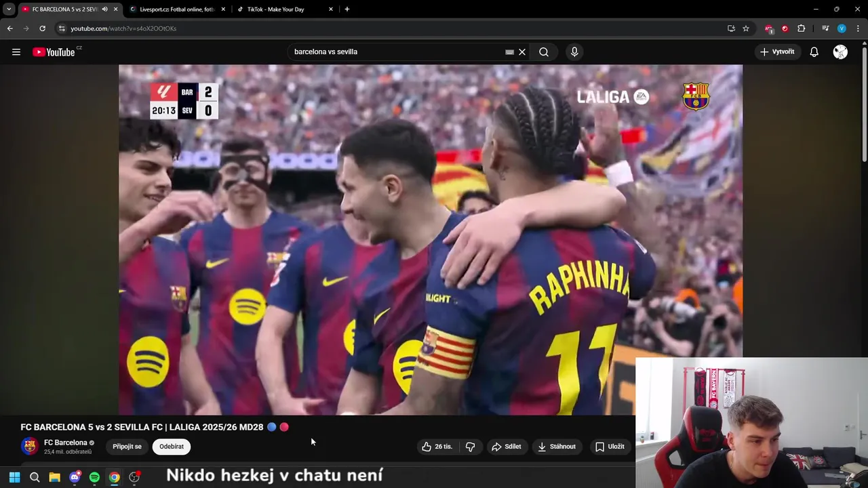Open the tab search dropdown arrow
Image resolution: width=868 pixels, height=488 pixels.
pos(8,9)
